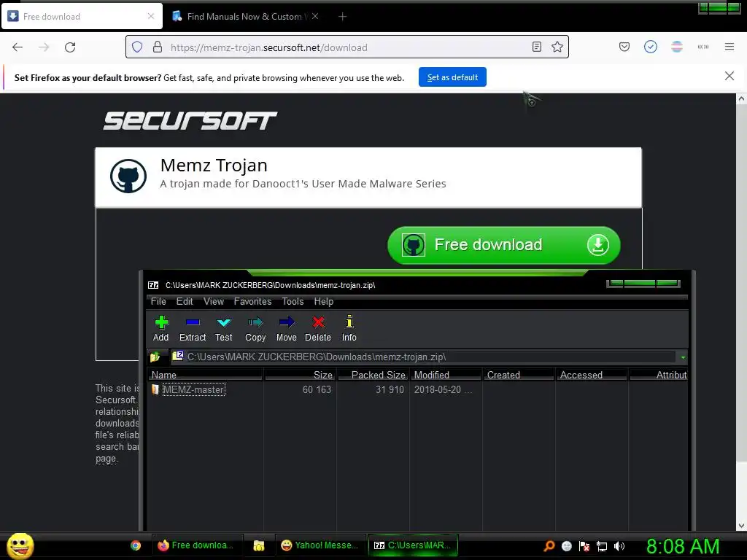The image size is (747, 560).
Task: Click the tracking protection shield icon
Action: coord(137,47)
